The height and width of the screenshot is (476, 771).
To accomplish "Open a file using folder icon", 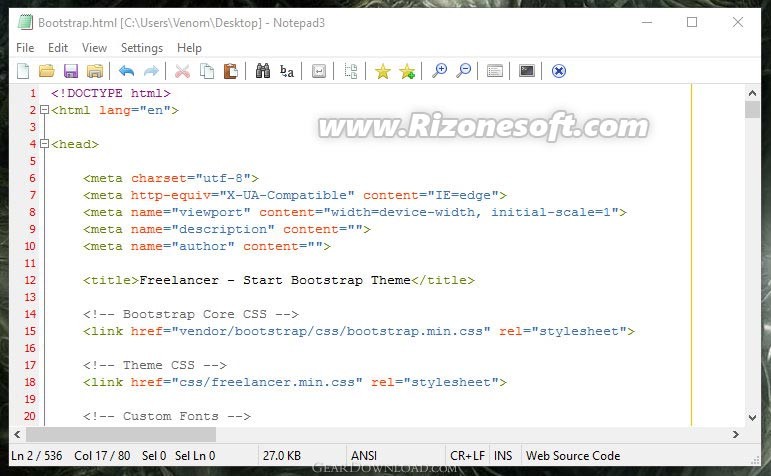I will 47,71.
